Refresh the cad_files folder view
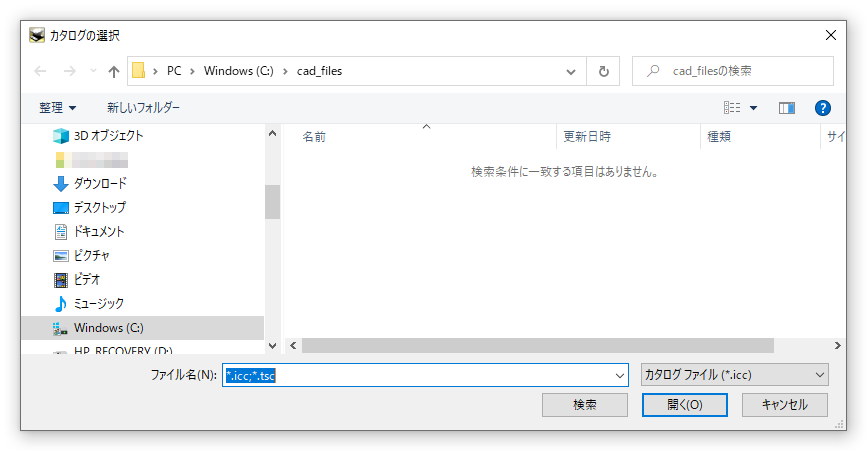This screenshot has height=451, width=867. click(x=603, y=71)
